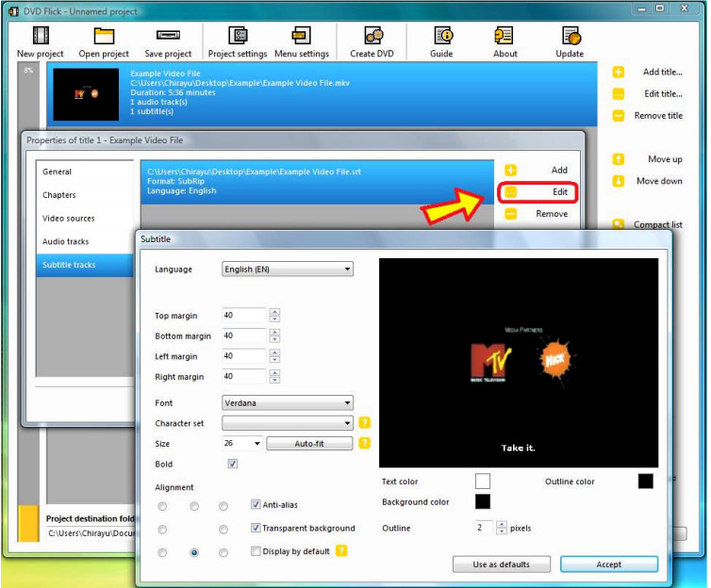The height and width of the screenshot is (588, 711).
Task: Click the DVD Flick title bar icon
Action: pyautogui.click(x=13, y=11)
